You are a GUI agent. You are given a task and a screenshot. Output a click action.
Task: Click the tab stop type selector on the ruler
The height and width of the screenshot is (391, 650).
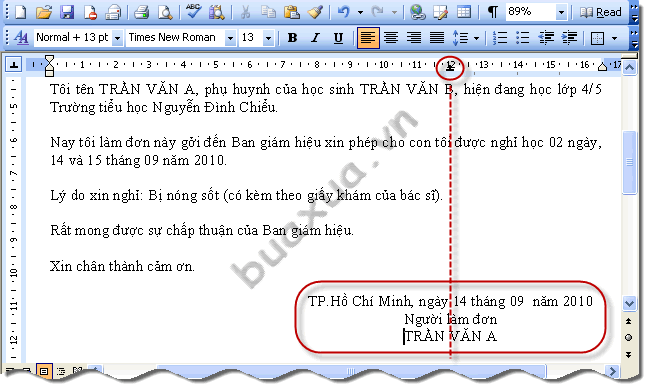coord(14,65)
